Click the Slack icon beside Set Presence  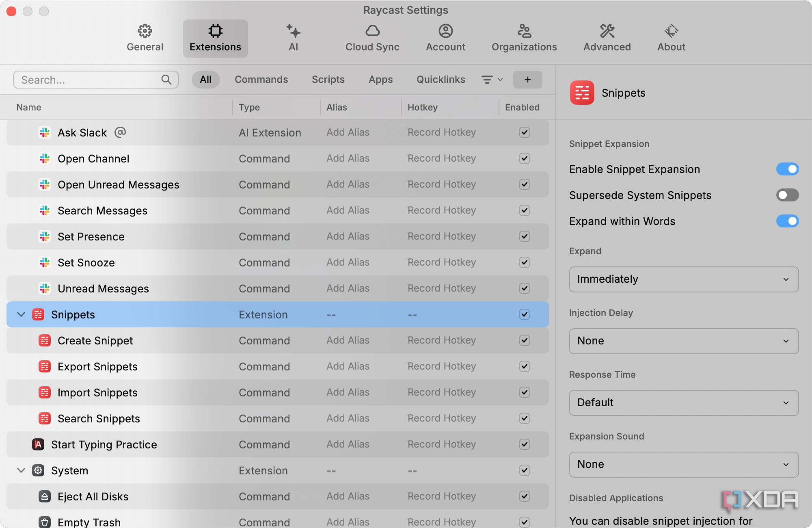[45, 236]
